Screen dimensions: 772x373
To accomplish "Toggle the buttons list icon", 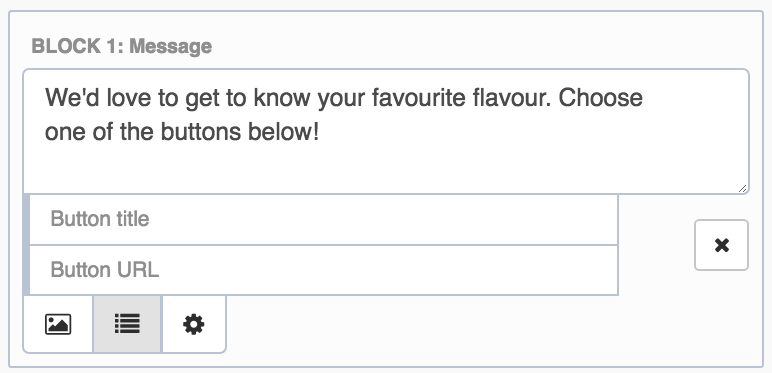I will coord(127,324).
